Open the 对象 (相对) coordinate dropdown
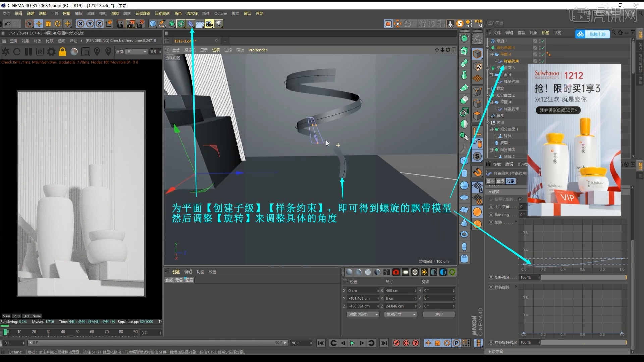 363,315
